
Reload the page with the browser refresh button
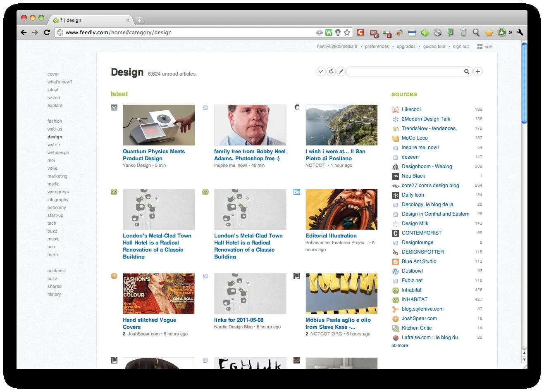pyautogui.click(x=47, y=32)
